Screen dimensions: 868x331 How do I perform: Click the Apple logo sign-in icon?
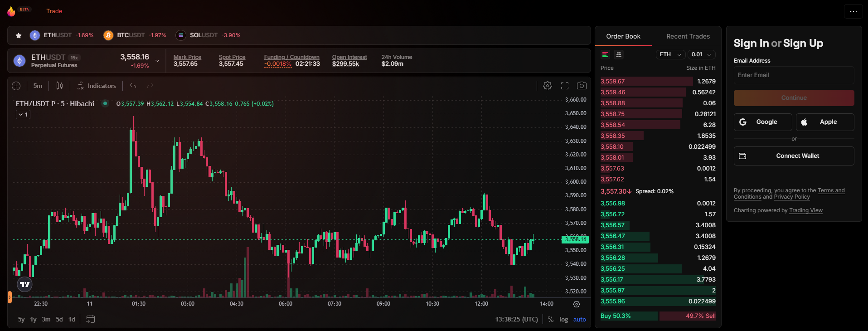tap(804, 122)
